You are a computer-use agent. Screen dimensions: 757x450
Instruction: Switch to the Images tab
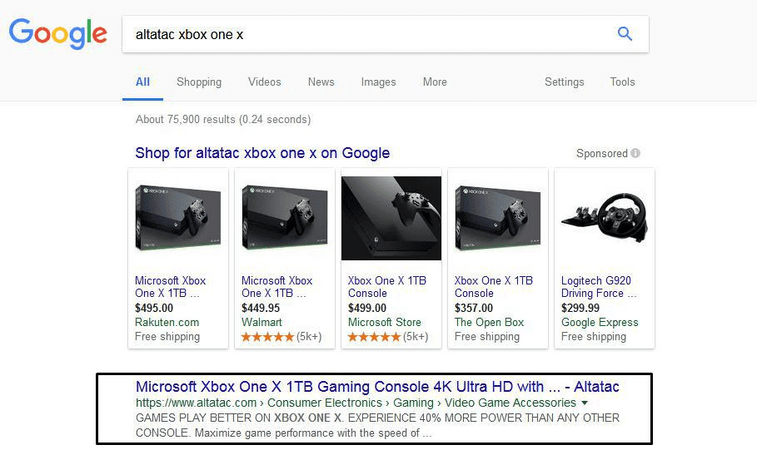click(x=378, y=82)
